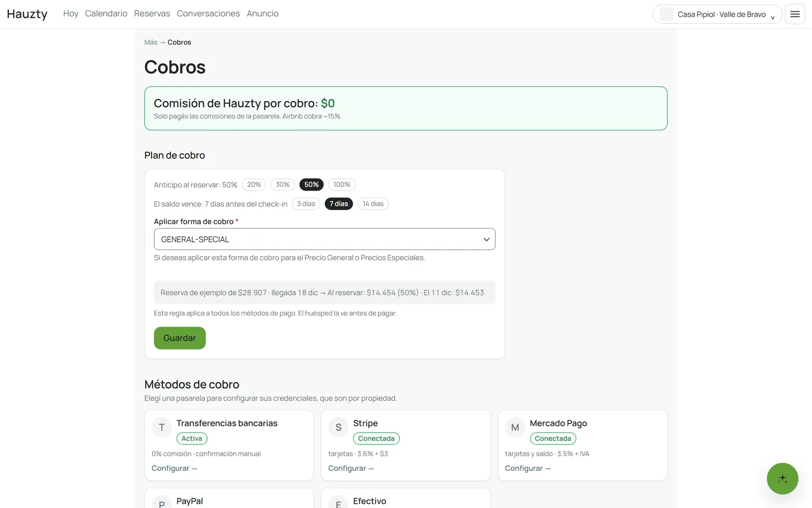
Task: Select 100% advance payment option
Action: (x=342, y=184)
